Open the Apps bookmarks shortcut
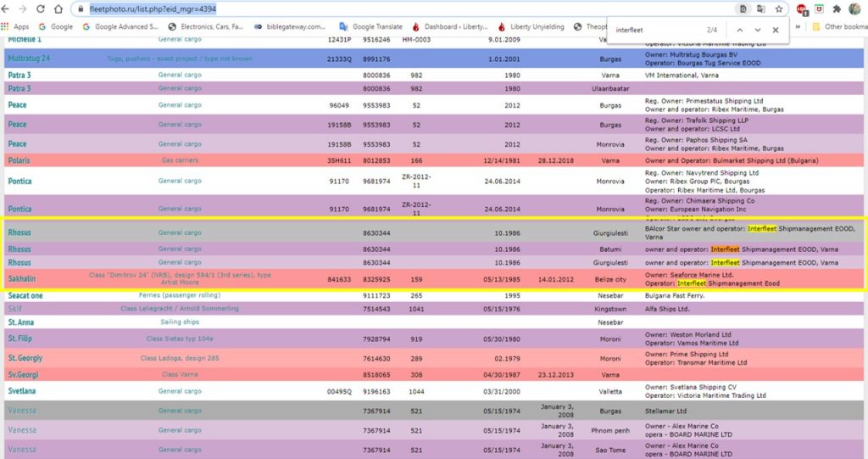The image size is (868, 459). (x=15, y=26)
